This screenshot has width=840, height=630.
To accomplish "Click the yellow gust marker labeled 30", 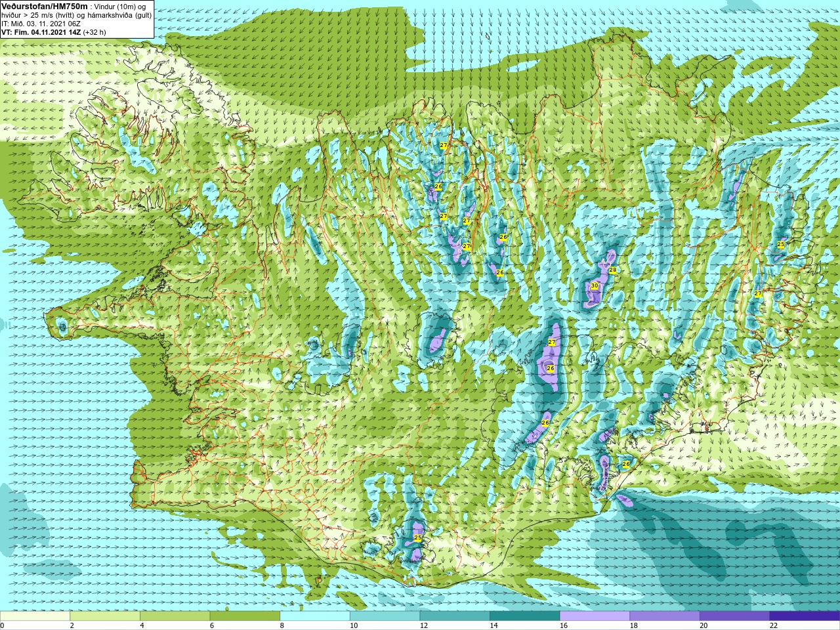I will [x=595, y=285].
